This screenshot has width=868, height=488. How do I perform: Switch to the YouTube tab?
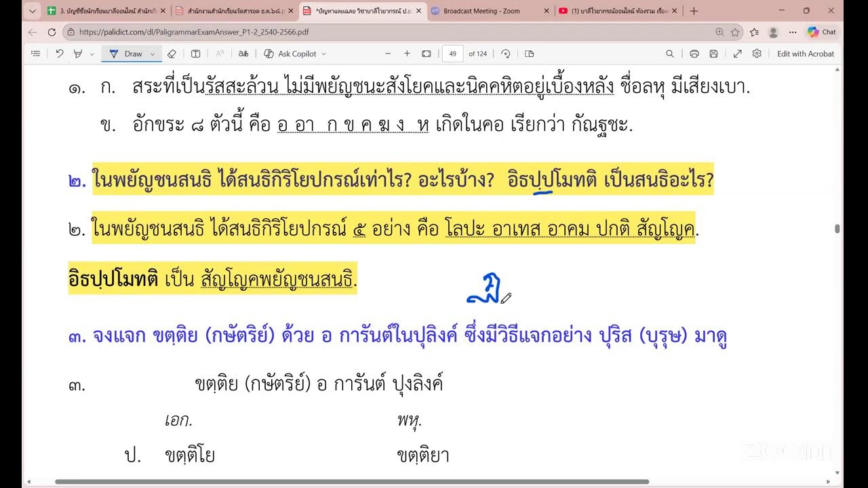point(617,11)
